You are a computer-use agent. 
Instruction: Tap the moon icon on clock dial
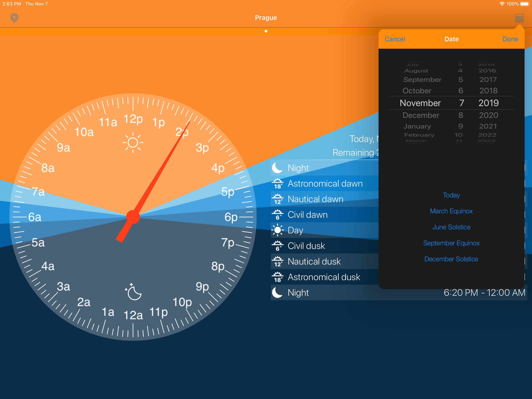[x=133, y=292]
